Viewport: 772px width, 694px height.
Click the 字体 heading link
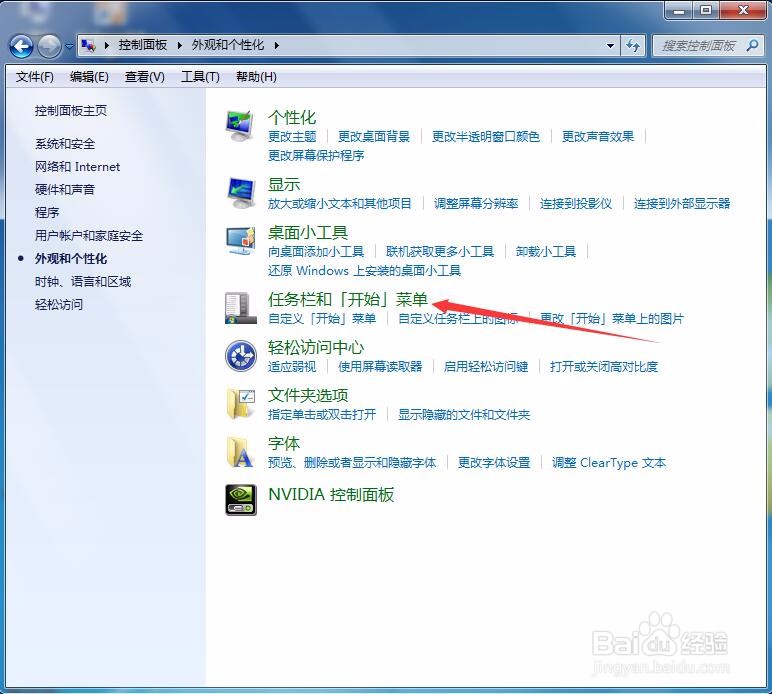click(284, 443)
